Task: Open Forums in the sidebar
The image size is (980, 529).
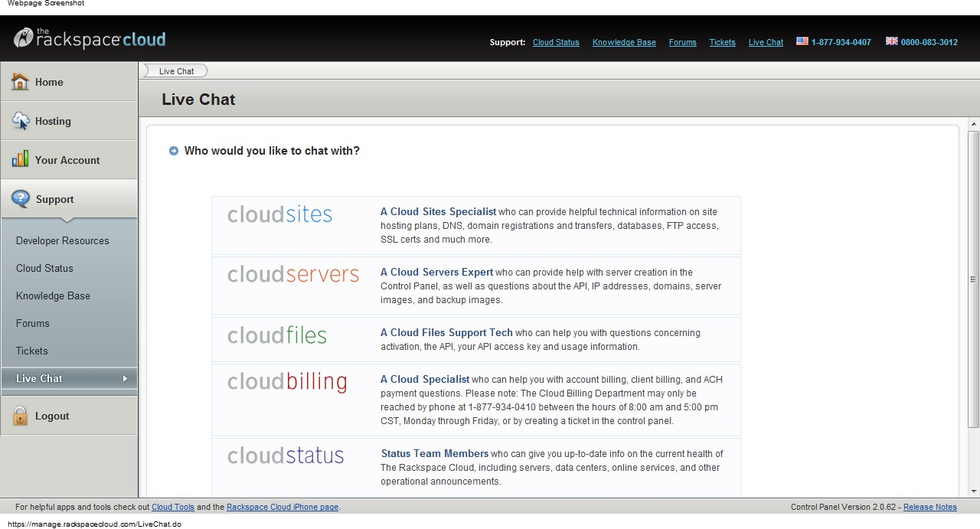Action: tap(33, 323)
